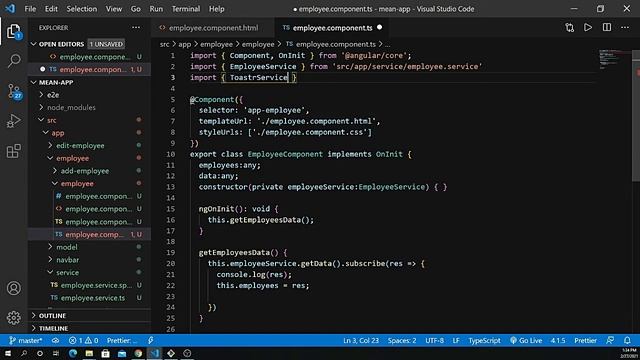Viewport: 640px width, 360px height.
Task: Click the Run play icon in editor toolbar
Action: pos(588,28)
